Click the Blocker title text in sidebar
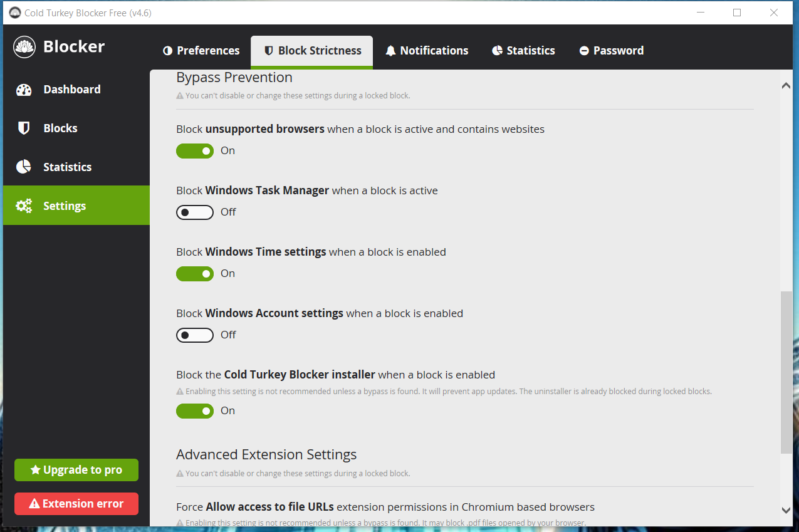The width and height of the screenshot is (799, 532). (x=74, y=47)
